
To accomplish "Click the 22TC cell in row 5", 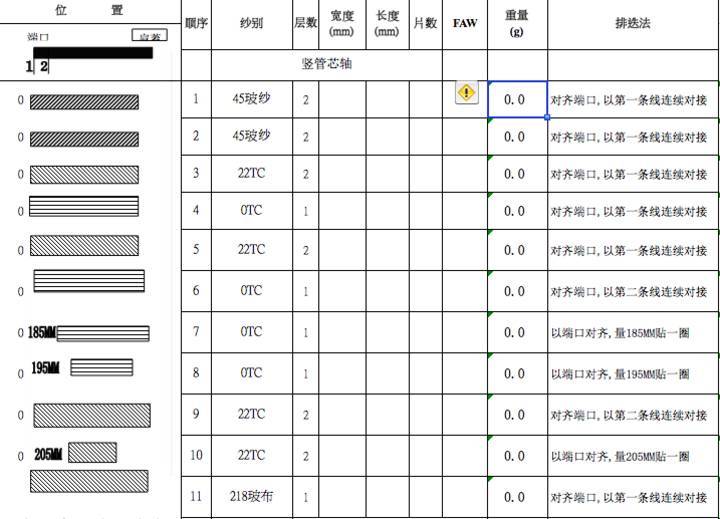I will [x=252, y=250].
